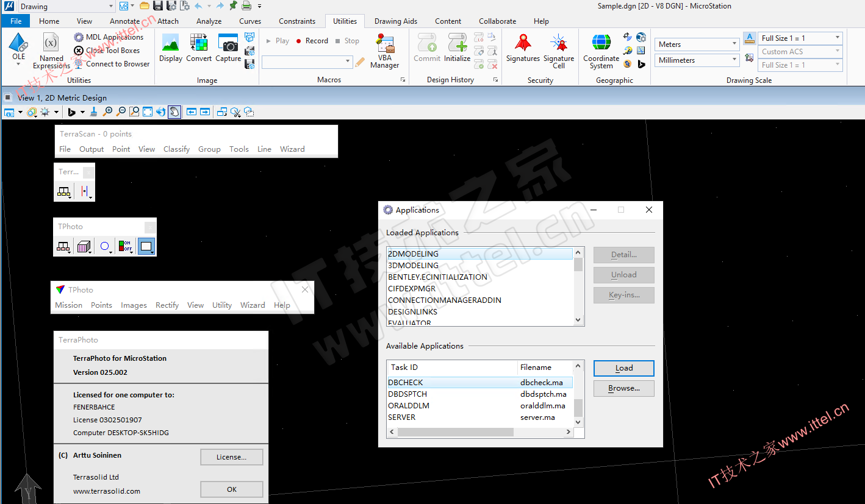Open the Signature Cell tool
865x504 pixels.
coord(559,51)
